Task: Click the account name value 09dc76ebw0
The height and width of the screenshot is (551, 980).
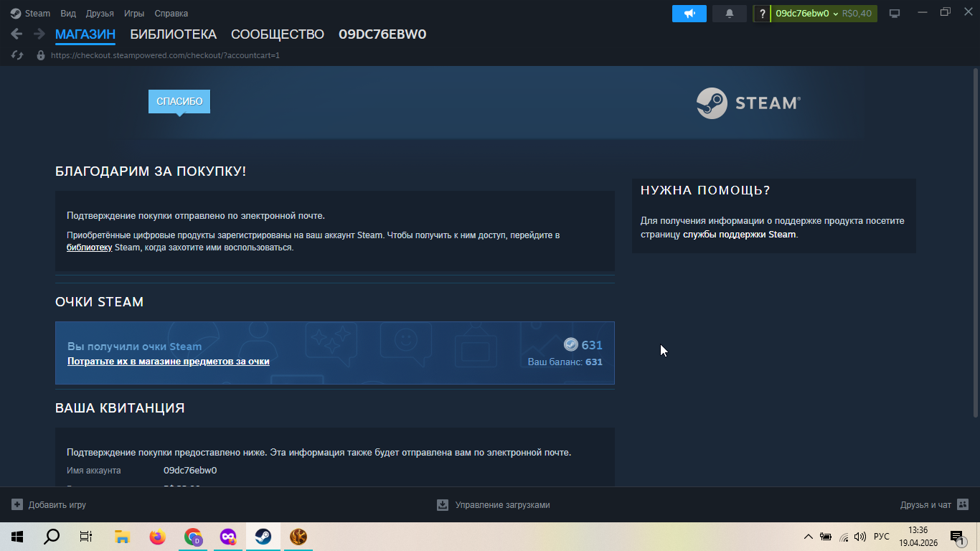Action: pos(190,471)
